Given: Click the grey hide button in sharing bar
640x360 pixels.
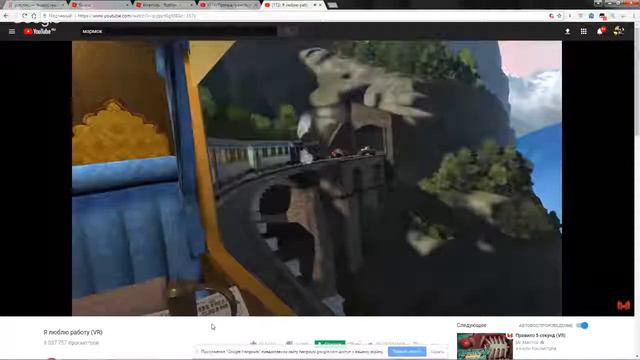Looking at the screenshot, I should pos(437,351).
